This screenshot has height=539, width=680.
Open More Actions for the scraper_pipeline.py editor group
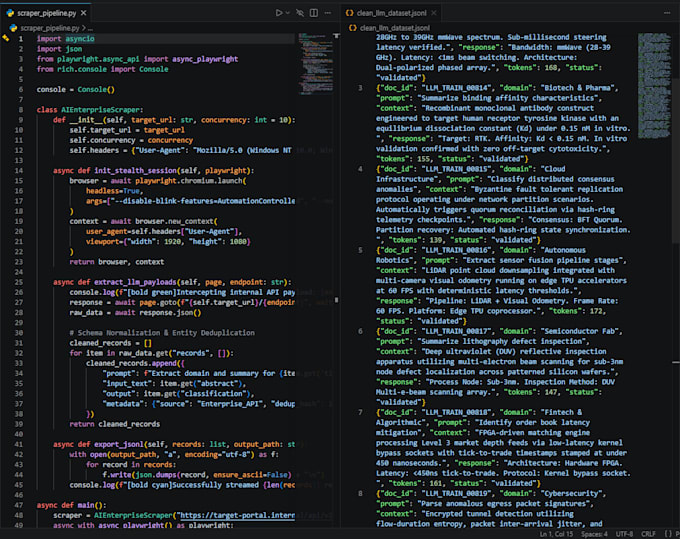click(328, 13)
